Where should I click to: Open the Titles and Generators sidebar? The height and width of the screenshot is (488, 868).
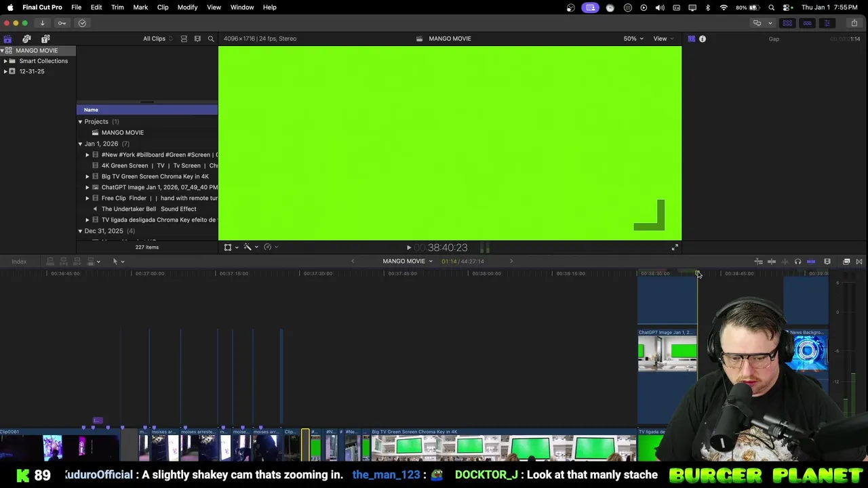pyautogui.click(x=45, y=39)
